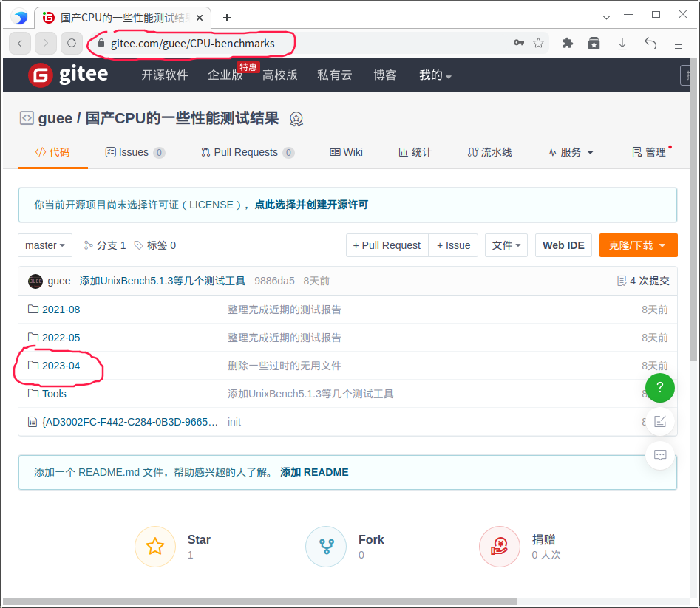This screenshot has height=608, width=700.
Task: Click 私有云 in the navbar
Action: 334,75
